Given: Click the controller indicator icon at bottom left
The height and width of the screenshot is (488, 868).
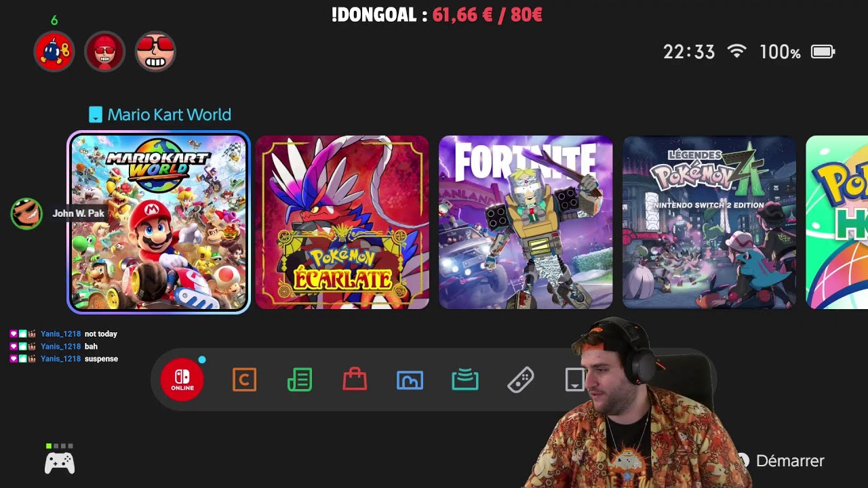Looking at the screenshot, I should (60, 463).
